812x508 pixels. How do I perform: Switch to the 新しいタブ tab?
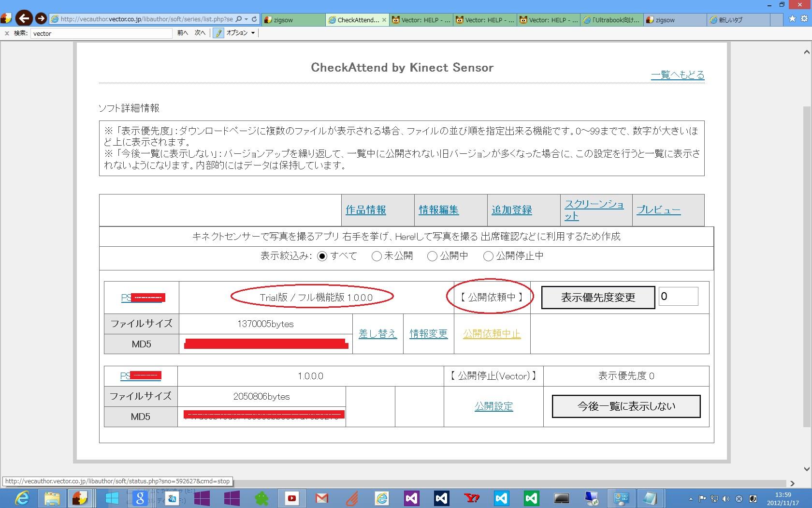click(738, 20)
